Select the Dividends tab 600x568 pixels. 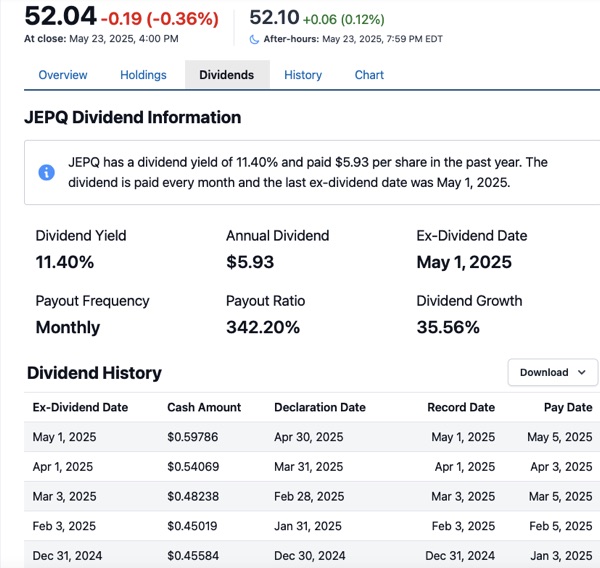(226, 75)
